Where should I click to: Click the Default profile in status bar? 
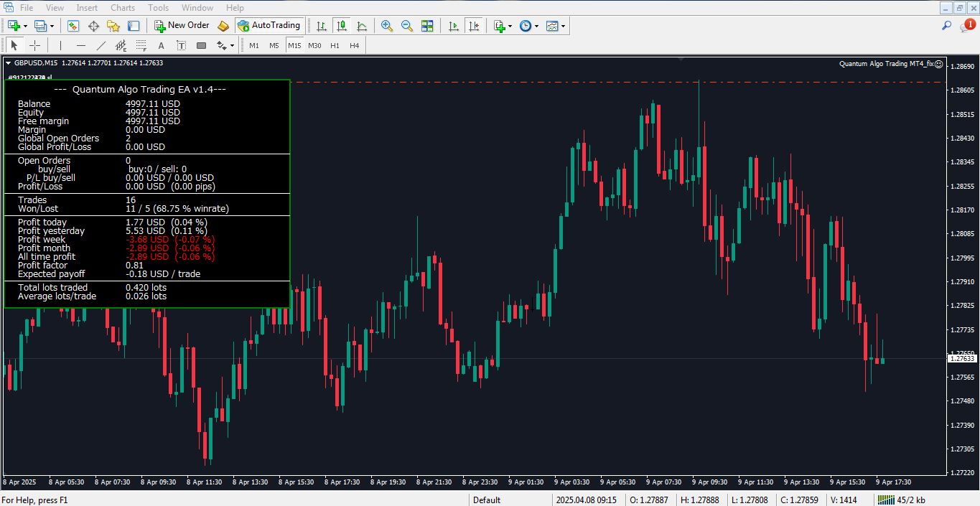[487, 500]
